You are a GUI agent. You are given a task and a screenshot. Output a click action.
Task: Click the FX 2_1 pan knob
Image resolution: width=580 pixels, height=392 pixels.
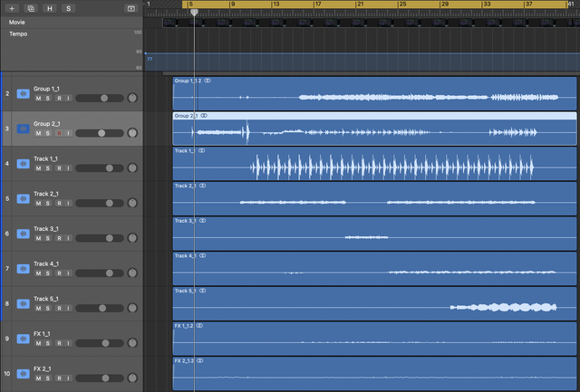(132, 378)
